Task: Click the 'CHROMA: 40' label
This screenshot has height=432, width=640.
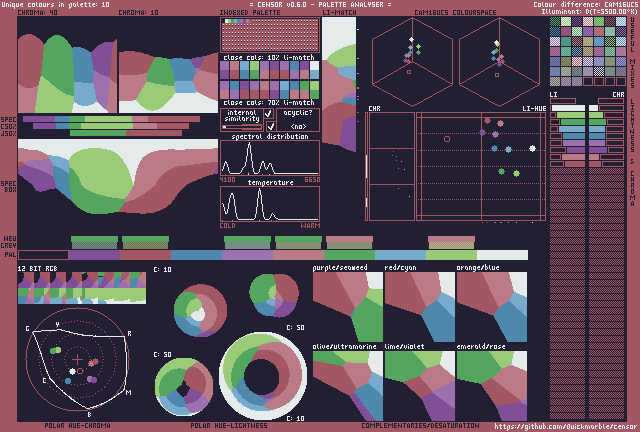Action: pyautogui.click(x=37, y=13)
